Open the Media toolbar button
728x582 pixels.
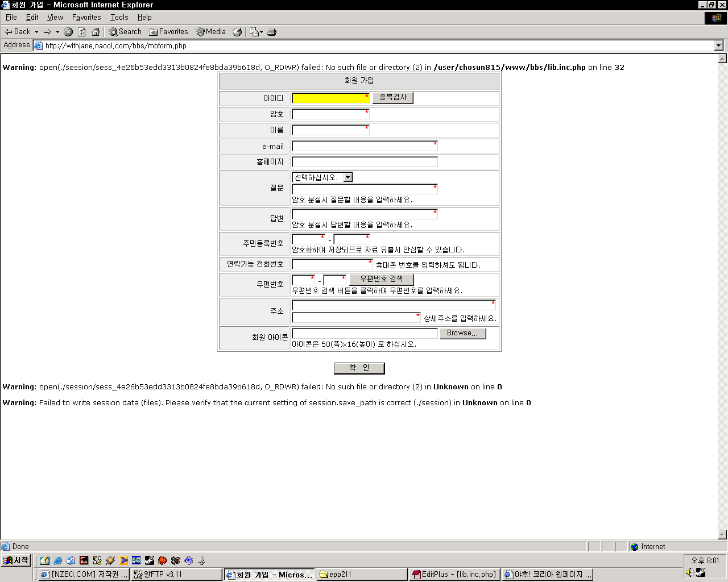211,32
